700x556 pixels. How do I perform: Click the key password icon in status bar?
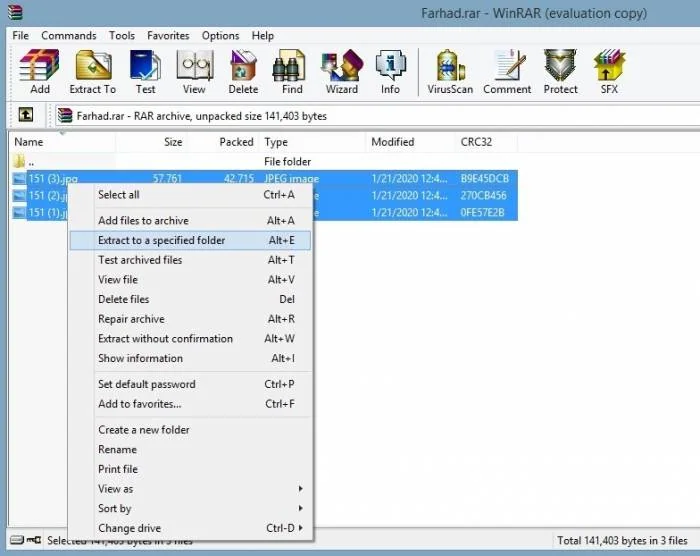33,540
